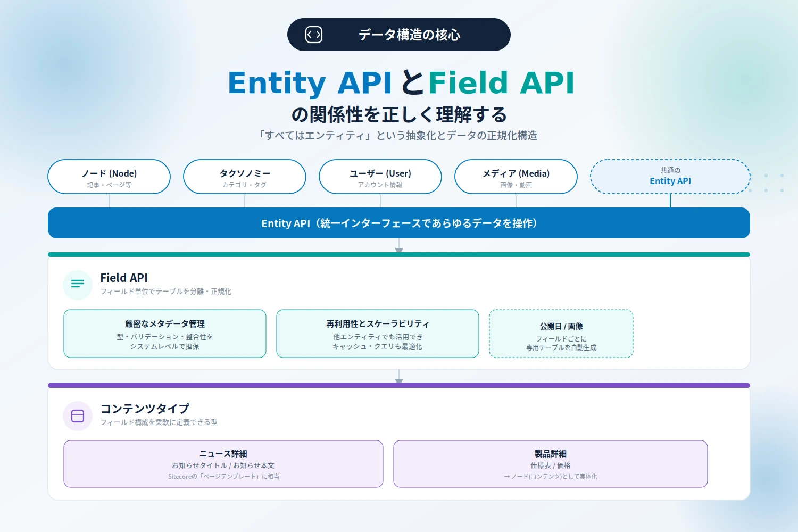Click the →ノード(コンテンツ)として実体化 note
This screenshot has height=532, width=798.
[x=551, y=477]
